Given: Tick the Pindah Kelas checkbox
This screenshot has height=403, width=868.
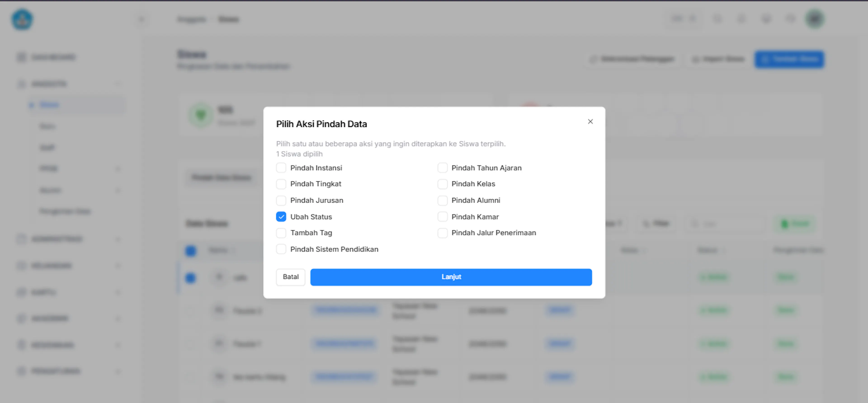Looking at the screenshot, I should tap(442, 184).
